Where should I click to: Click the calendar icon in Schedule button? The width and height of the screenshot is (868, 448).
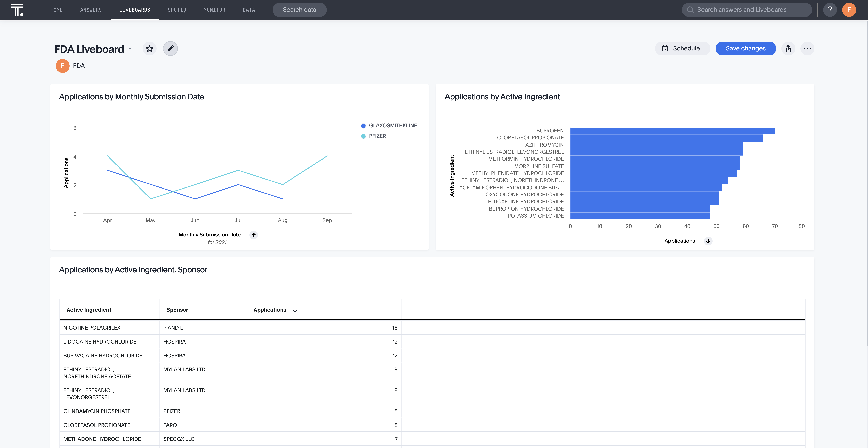pyautogui.click(x=665, y=49)
